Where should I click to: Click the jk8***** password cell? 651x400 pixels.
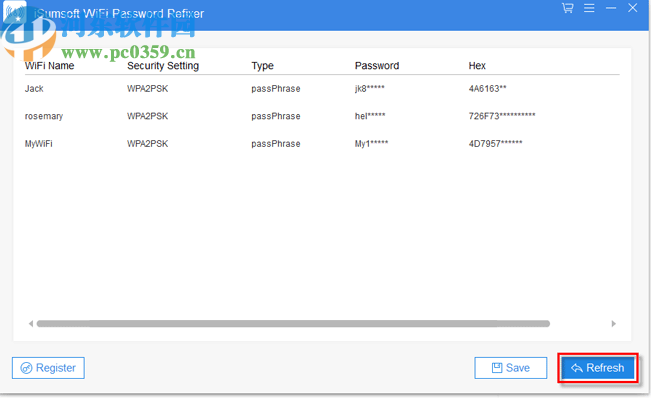[x=370, y=88]
